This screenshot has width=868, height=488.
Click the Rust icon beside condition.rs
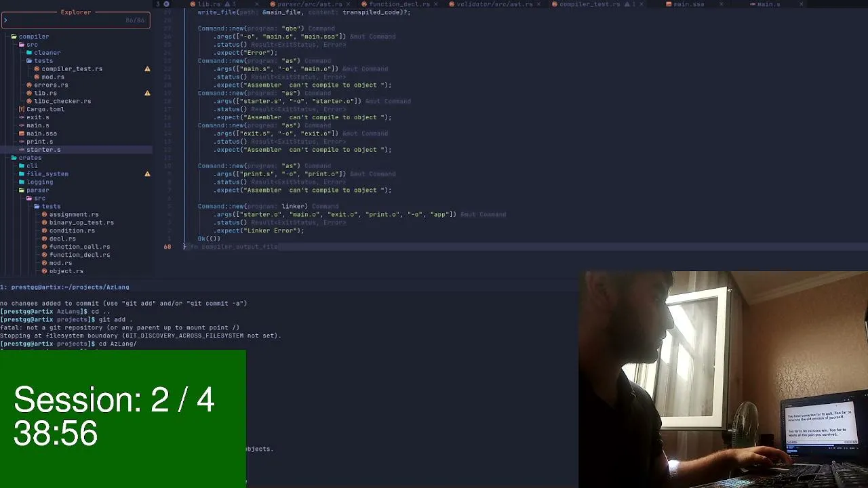pos(44,231)
